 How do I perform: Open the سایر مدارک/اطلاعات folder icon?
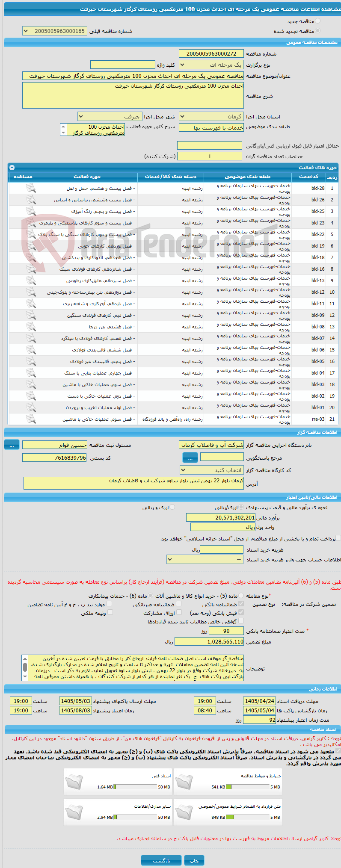pos(74,812)
